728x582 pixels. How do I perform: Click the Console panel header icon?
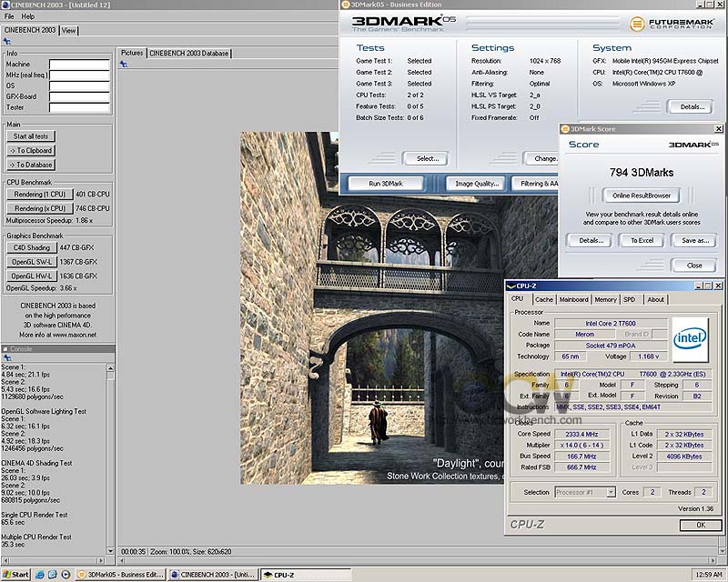click(5, 348)
